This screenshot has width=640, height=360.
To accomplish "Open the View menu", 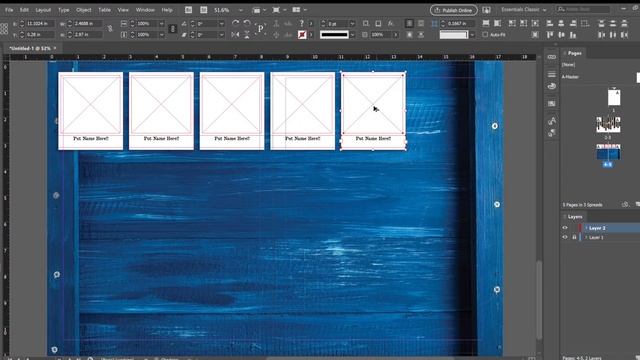I will tap(123, 10).
